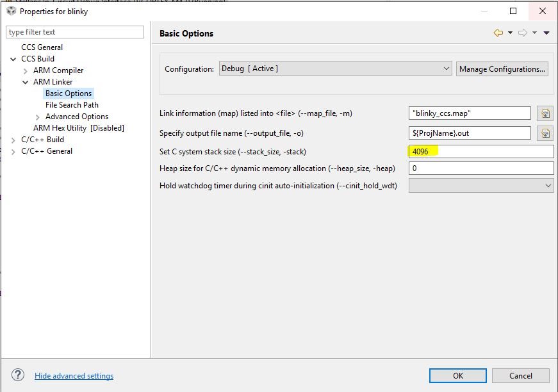
Task: Open the back history dropdown arrow
Action: coord(510,33)
